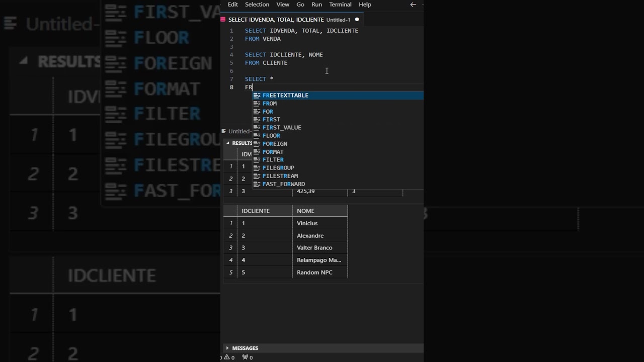Choose FIRST_VALUE suggestion in autocomplete

pos(338,128)
